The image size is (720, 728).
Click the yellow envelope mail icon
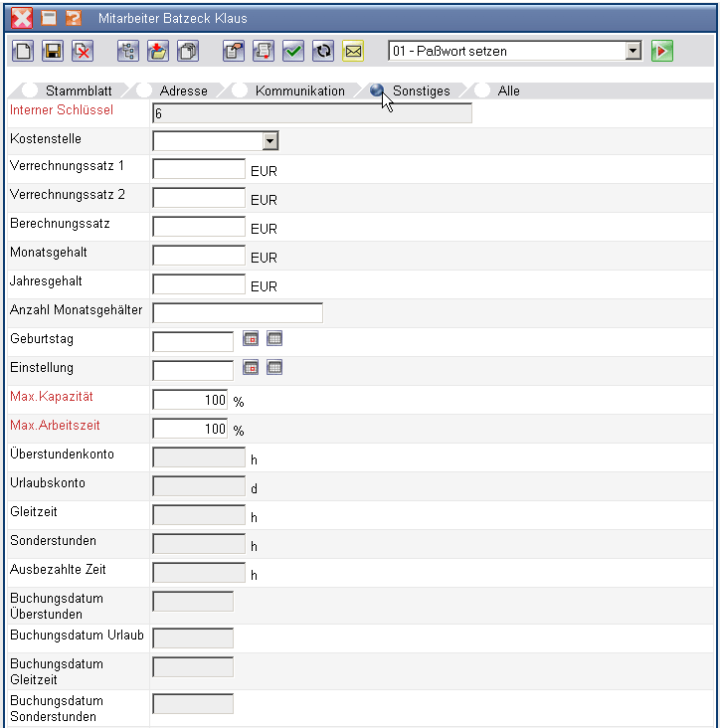352,51
